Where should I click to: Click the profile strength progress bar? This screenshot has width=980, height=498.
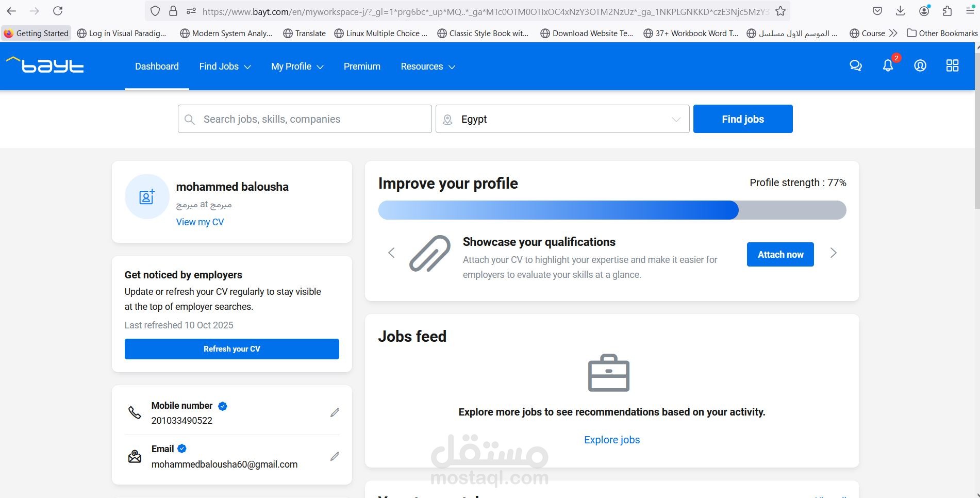[x=612, y=210]
